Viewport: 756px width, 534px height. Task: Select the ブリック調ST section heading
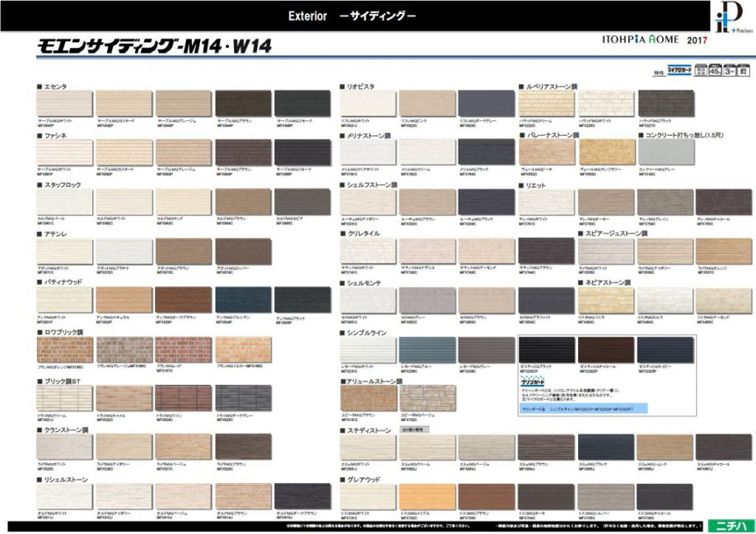pos(58,381)
